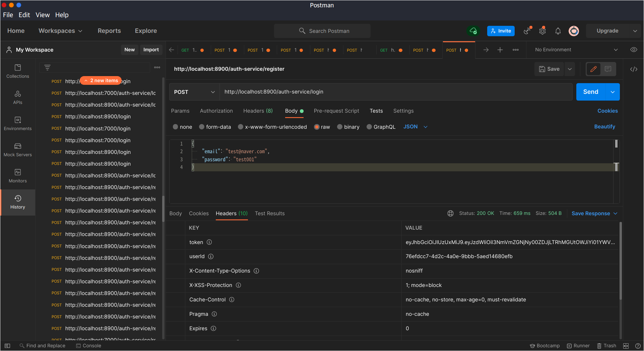Select the History sidebar panel
This screenshot has height=351, width=644.
point(18,202)
